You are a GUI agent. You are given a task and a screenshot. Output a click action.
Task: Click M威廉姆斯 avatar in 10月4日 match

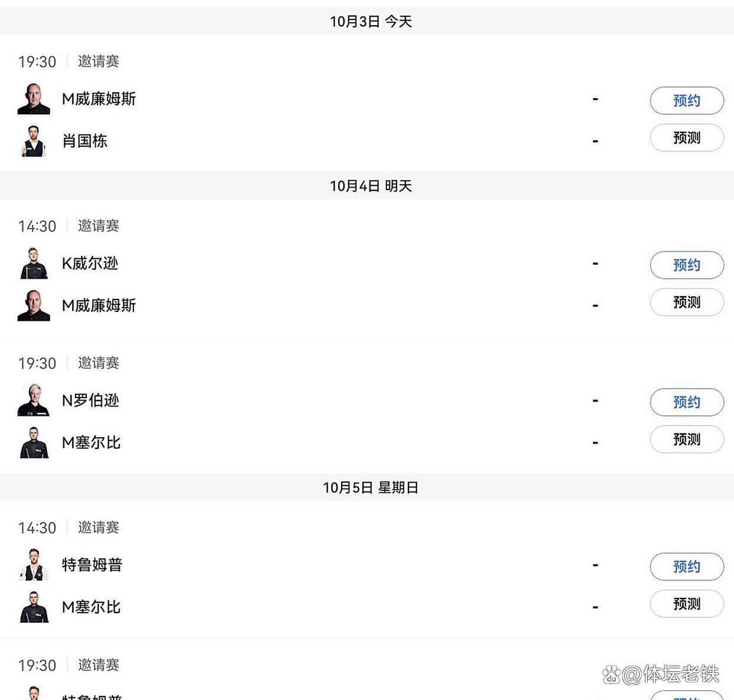(x=34, y=305)
